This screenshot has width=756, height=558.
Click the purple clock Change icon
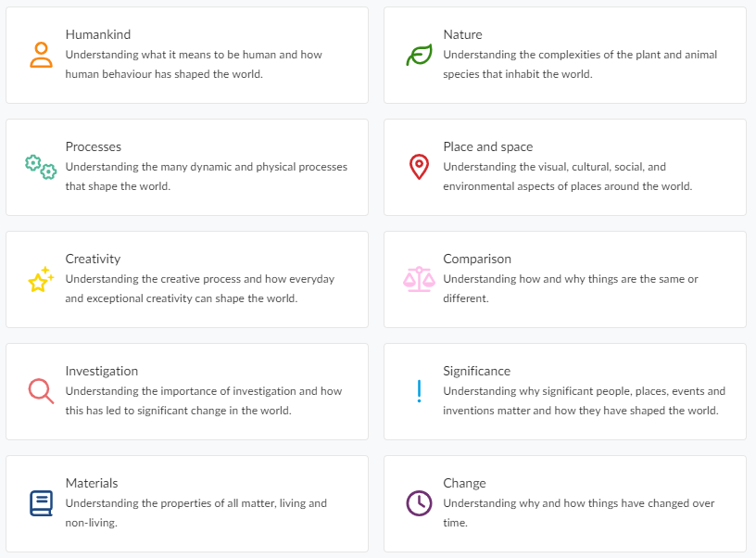pyautogui.click(x=419, y=503)
